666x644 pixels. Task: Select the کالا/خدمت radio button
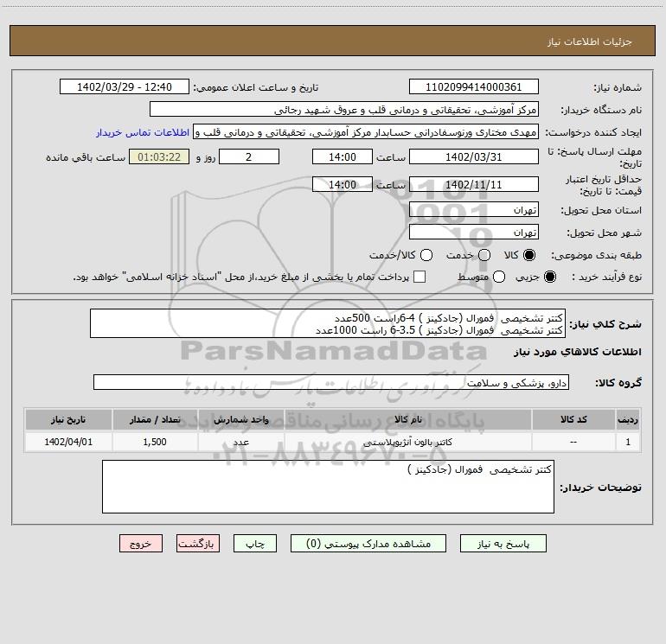click(x=426, y=255)
